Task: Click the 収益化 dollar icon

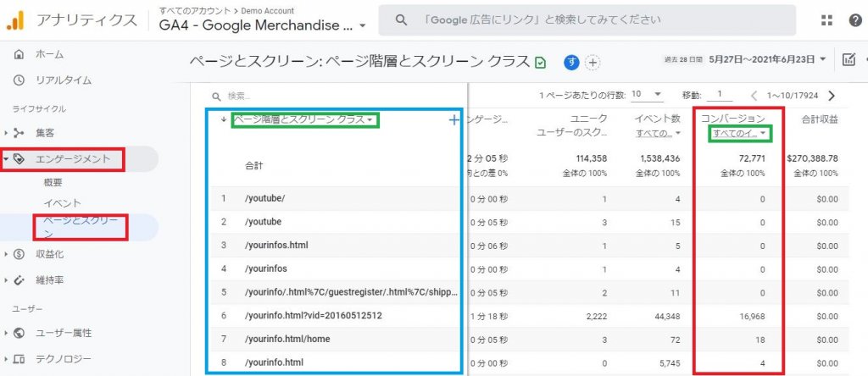Action: tap(19, 254)
